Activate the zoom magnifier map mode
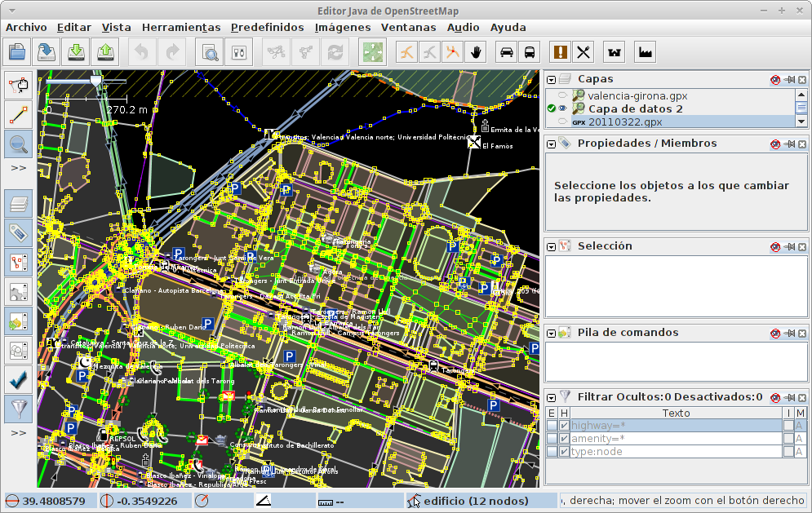 (x=19, y=144)
